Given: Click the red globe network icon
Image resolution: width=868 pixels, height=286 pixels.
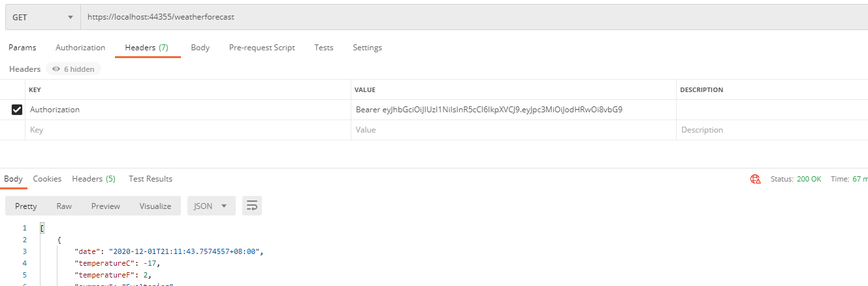Looking at the screenshot, I should [756, 179].
